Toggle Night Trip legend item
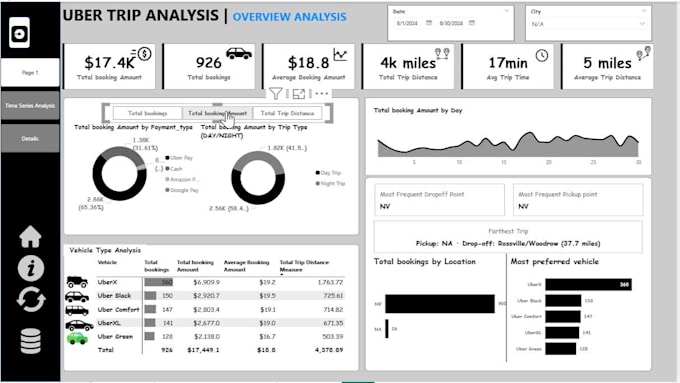The height and width of the screenshot is (383, 680). (330, 183)
